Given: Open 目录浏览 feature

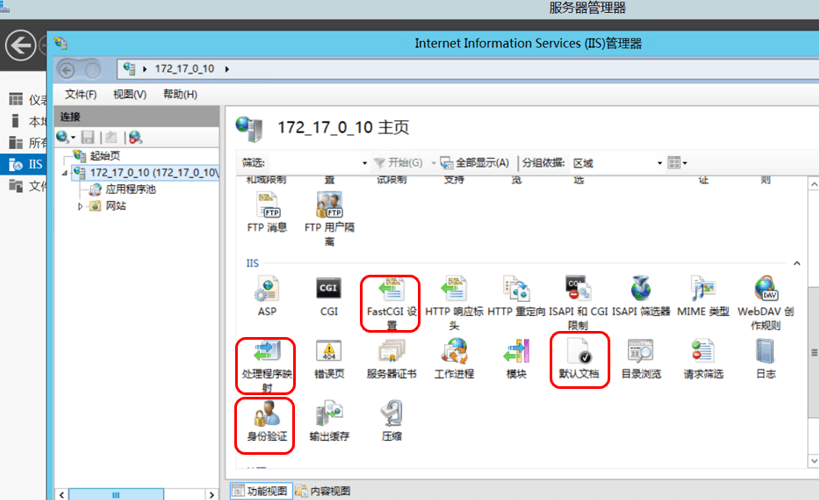Looking at the screenshot, I should [641, 359].
